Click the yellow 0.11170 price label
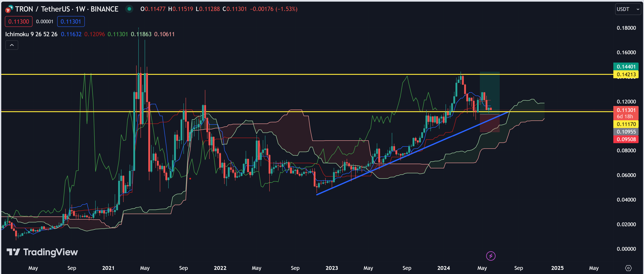The height and width of the screenshot is (274, 644). [626, 124]
